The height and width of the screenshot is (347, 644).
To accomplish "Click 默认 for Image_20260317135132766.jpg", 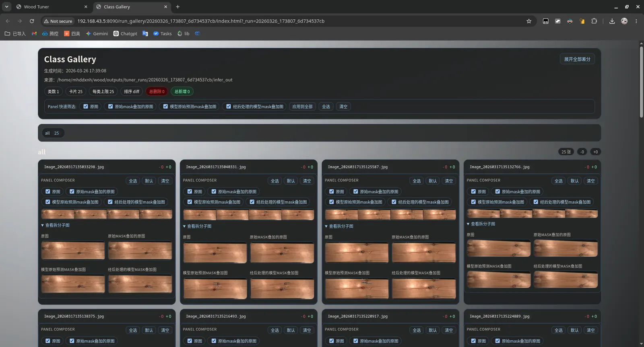I will coord(575,181).
